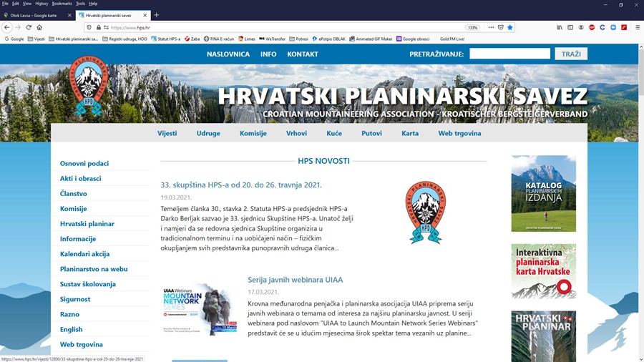The height and width of the screenshot is (362, 644).
Task: Open a new browser tab
Action: click(156, 15)
